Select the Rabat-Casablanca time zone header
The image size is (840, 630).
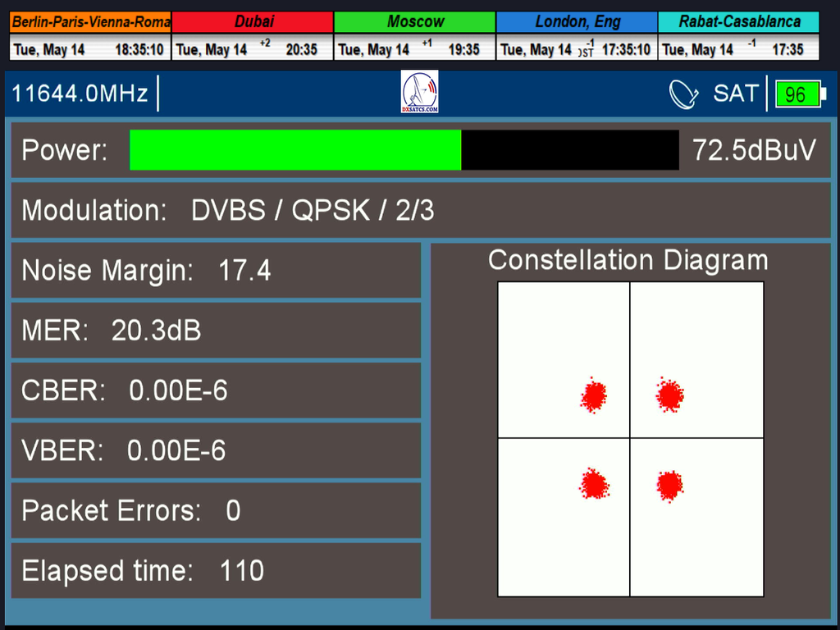pyautogui.click(x=739, y=22)
